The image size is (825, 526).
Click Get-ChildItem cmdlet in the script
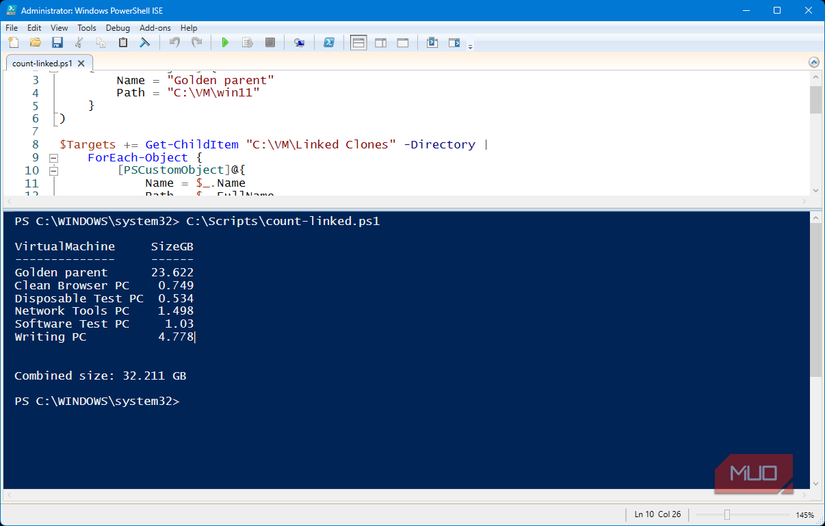[x=192, y=145]
